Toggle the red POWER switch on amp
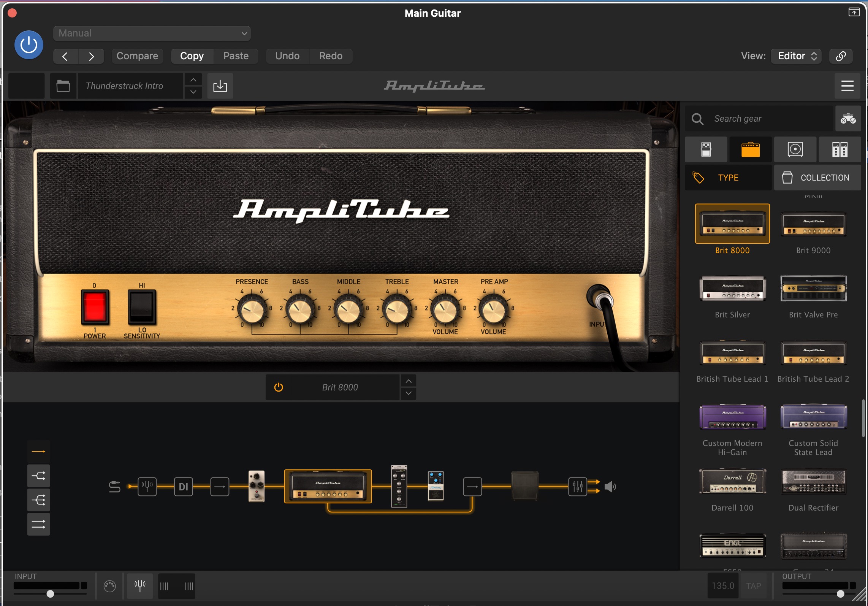The height and width of the screenshot is (606, 868). coord(95,307)
